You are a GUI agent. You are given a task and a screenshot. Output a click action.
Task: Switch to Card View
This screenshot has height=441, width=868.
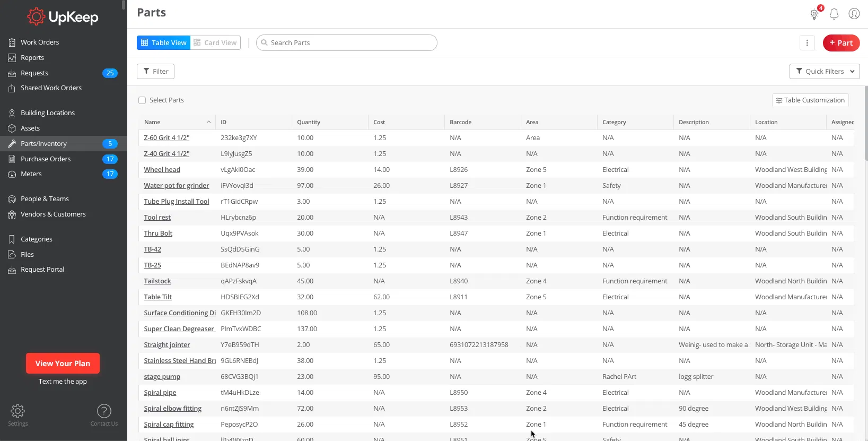pos(215,43)
